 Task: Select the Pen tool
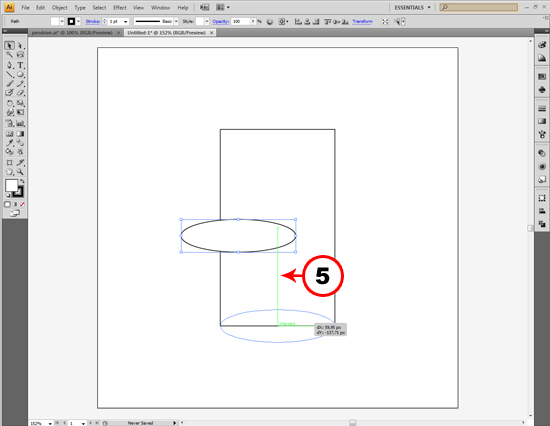click(x=9, y=65)
